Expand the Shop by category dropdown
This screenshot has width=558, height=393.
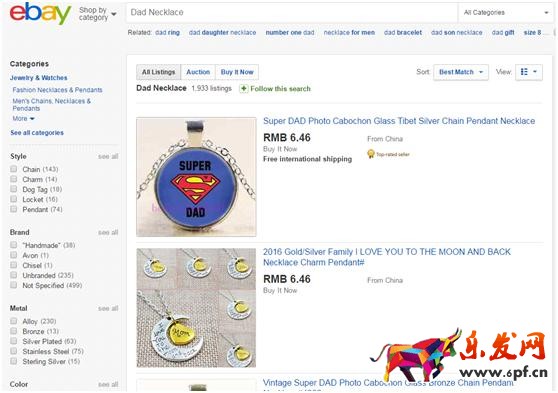click(x=98, y=14)
